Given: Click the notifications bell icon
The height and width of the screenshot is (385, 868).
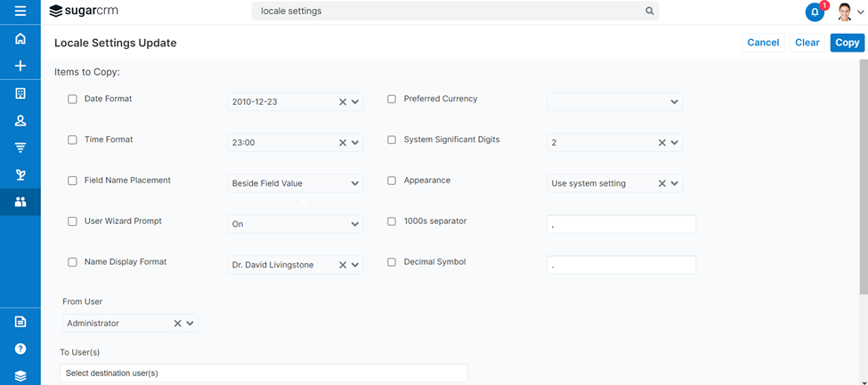Looking at the screenshot, I should 815,12.
